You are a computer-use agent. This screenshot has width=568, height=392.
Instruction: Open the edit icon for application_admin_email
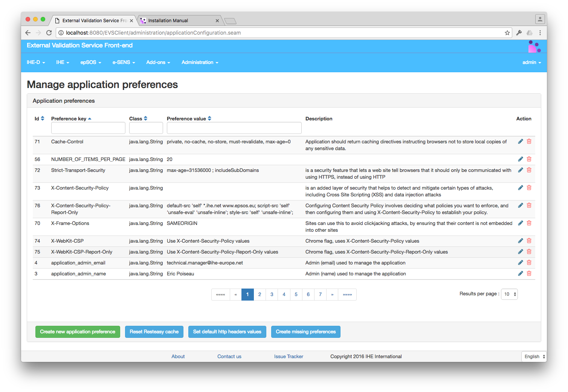(521, 262)
